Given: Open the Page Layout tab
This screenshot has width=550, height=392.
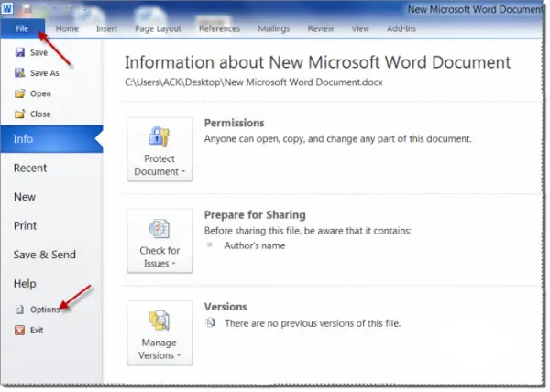Looking at the screenshot, I should pyautogui.click(x=158, y=28).
